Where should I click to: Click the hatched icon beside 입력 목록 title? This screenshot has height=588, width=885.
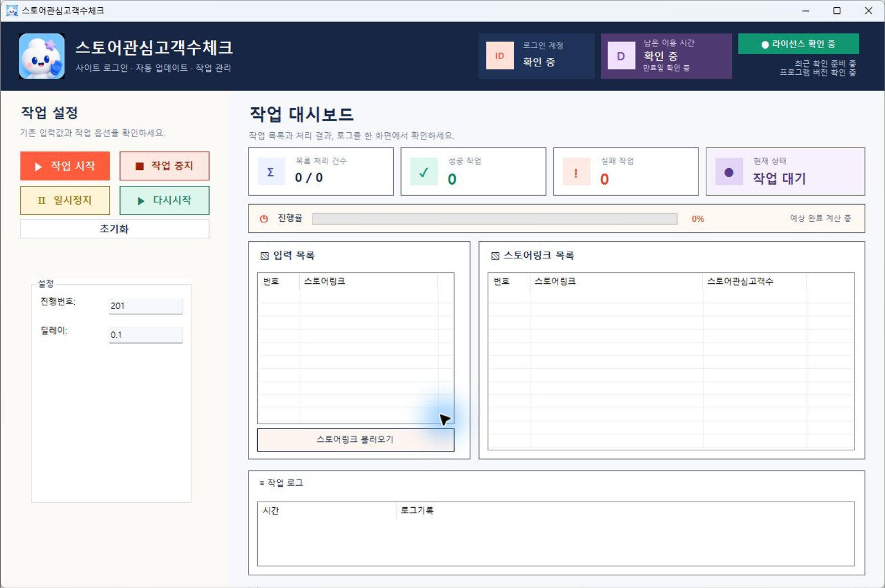[x=264, y=256]
